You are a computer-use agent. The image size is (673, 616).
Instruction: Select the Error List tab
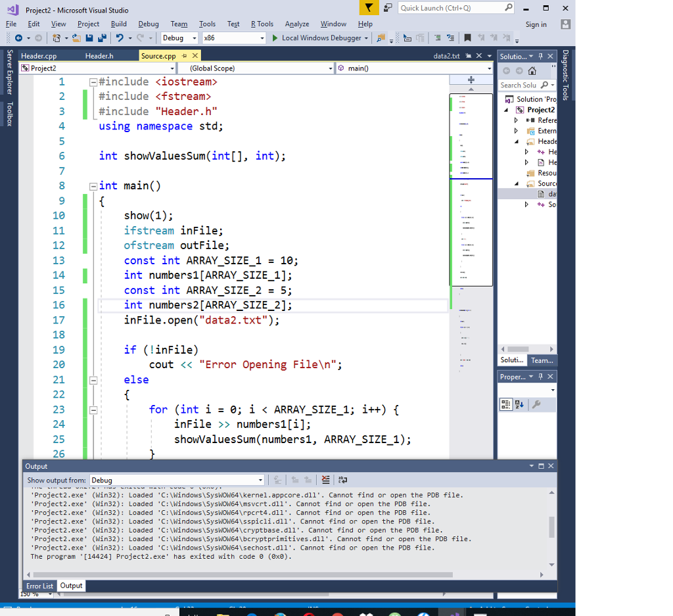[x=39, y=586]
